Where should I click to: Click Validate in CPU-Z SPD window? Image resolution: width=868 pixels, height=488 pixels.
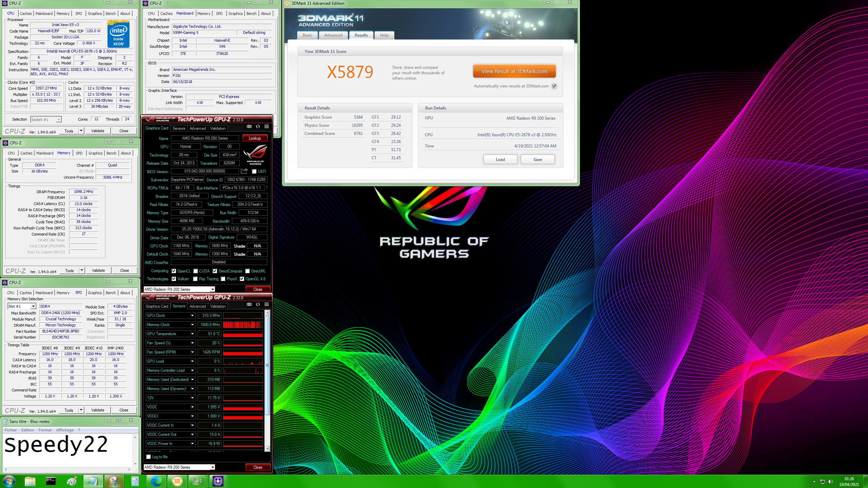coord(98,410)
